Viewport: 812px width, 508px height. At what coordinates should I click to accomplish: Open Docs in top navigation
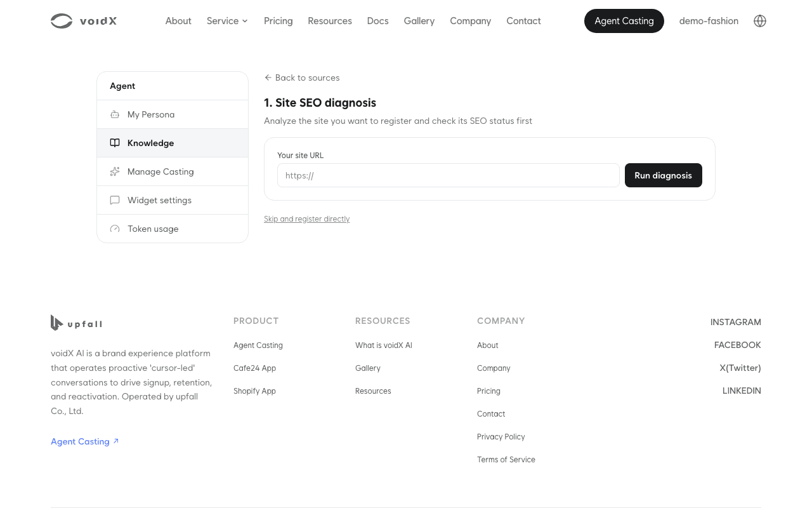378,21
